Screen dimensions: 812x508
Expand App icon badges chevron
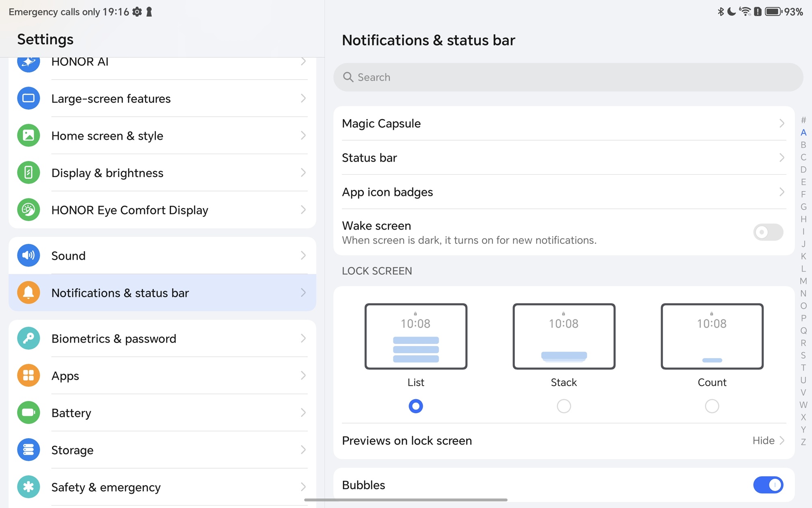(782, 192)
